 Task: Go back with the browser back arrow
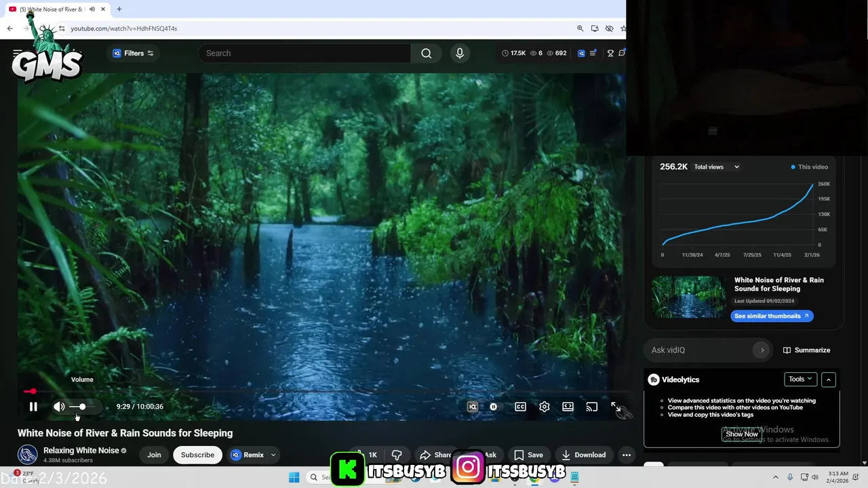tap(10, 28)
